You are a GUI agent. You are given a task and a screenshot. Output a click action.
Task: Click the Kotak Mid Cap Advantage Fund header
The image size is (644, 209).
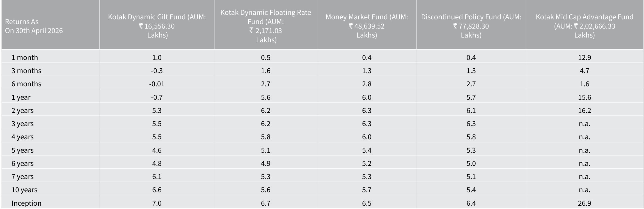[x=585, y=26]
